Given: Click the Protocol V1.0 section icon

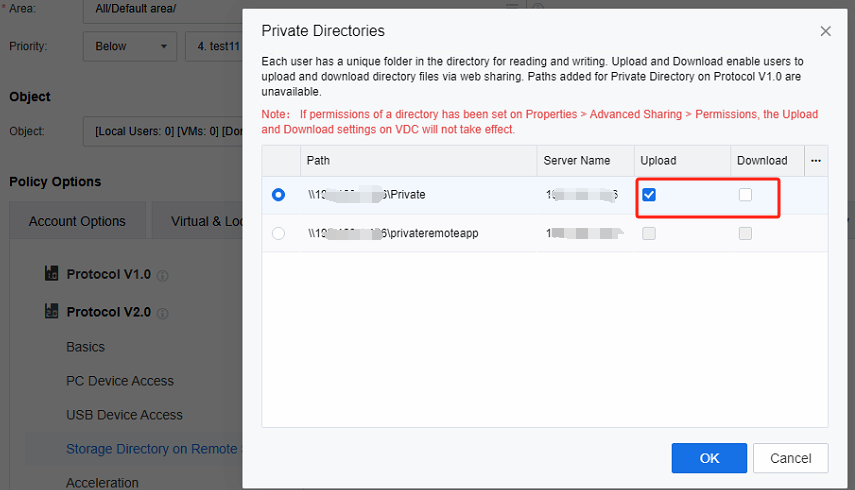Looking at the screenshot, I should tap(52, 273).
